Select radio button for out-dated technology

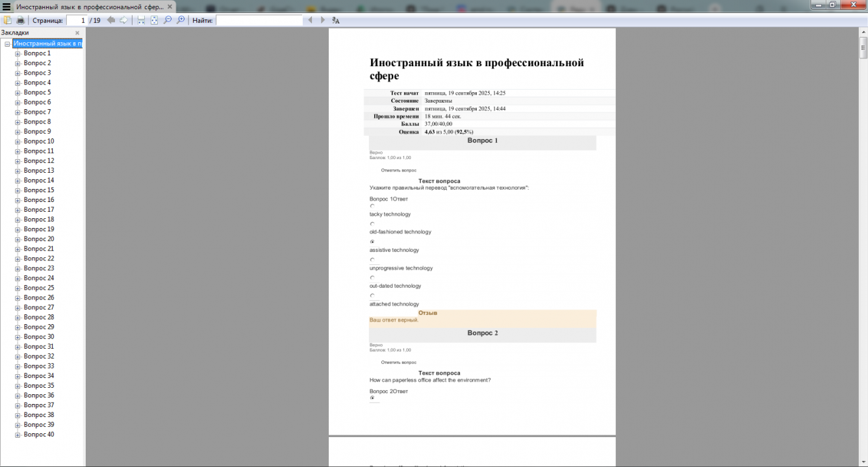372,278
